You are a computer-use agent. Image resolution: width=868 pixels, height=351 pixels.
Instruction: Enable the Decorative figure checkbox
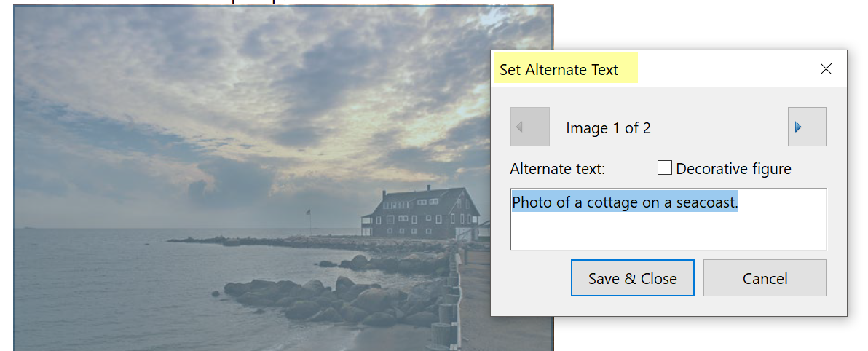[664, 168]
